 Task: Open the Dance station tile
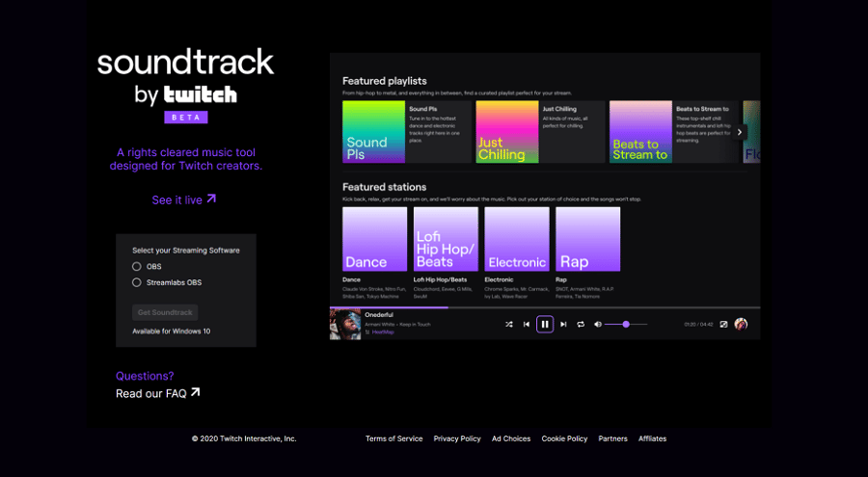pos(375,239)
